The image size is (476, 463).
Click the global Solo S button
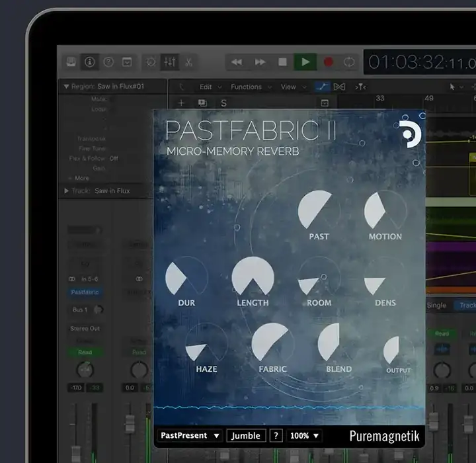click(x=223, y=103)
